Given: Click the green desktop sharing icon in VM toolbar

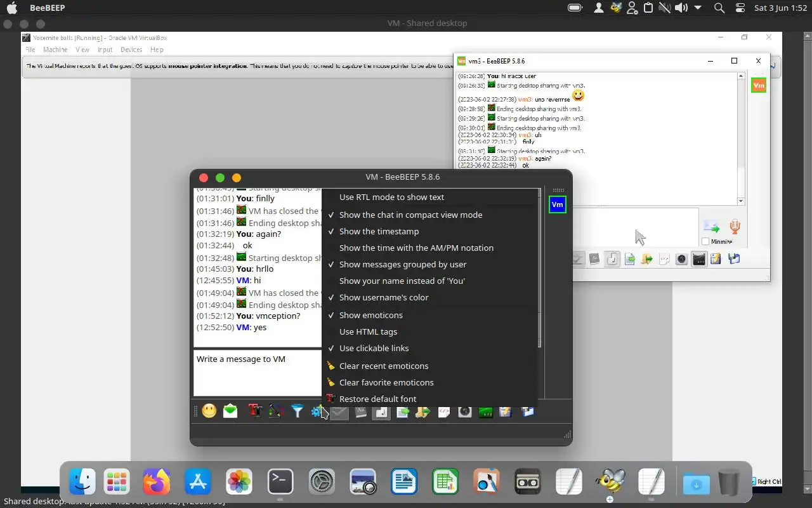Looking at the screenshot, I should (x=485, y=412).
